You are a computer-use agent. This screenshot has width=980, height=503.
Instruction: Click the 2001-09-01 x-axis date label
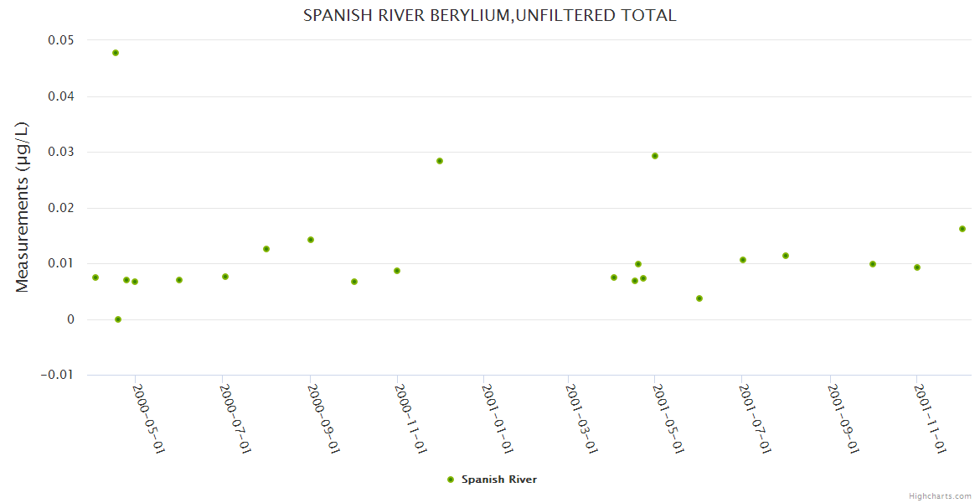pyautogui.click(x=844, y=418)
